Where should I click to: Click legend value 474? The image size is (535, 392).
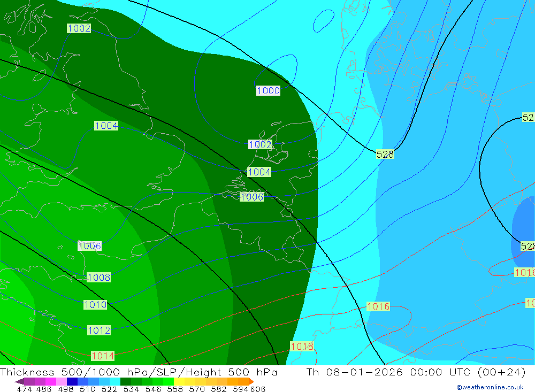coord(24,389)
